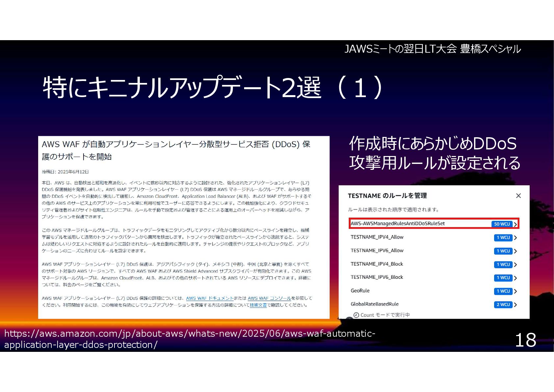Click the 投稿日: 2025年6月12日 date

65,172
